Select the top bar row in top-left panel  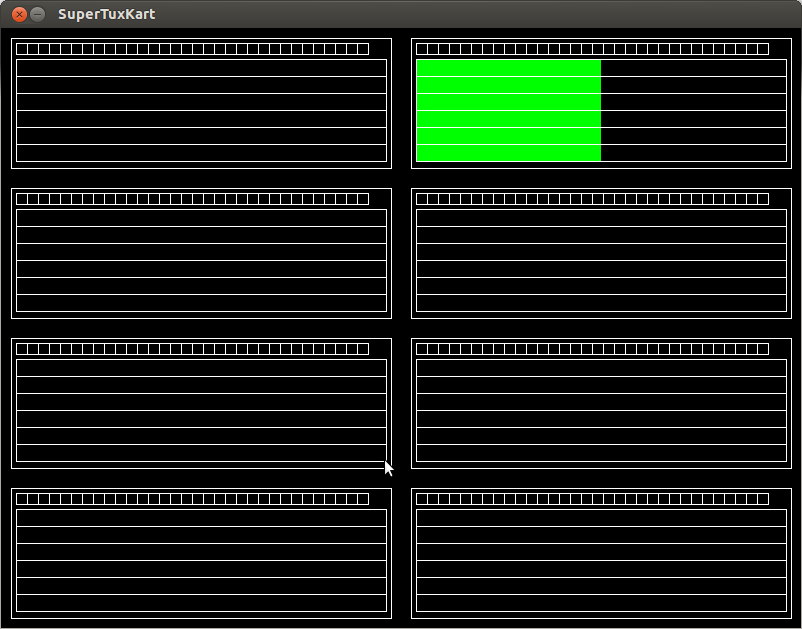201,68
